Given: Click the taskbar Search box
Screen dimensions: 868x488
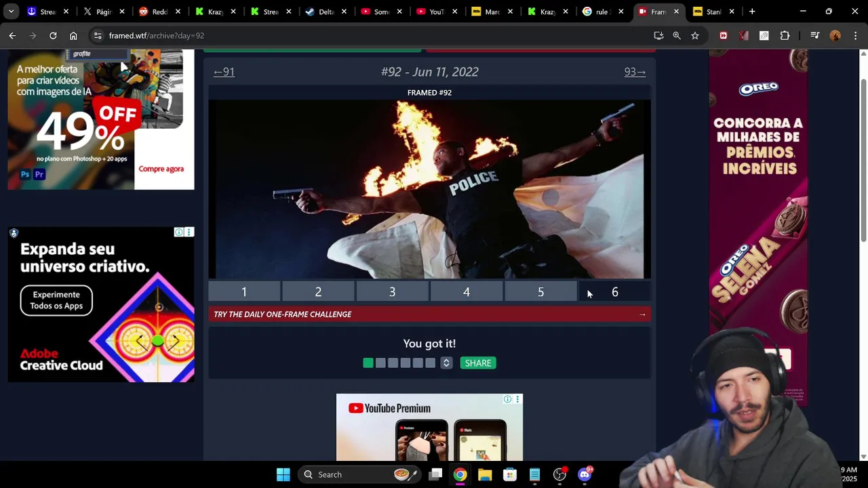Looking at the screenshot, I should [359, 474].
